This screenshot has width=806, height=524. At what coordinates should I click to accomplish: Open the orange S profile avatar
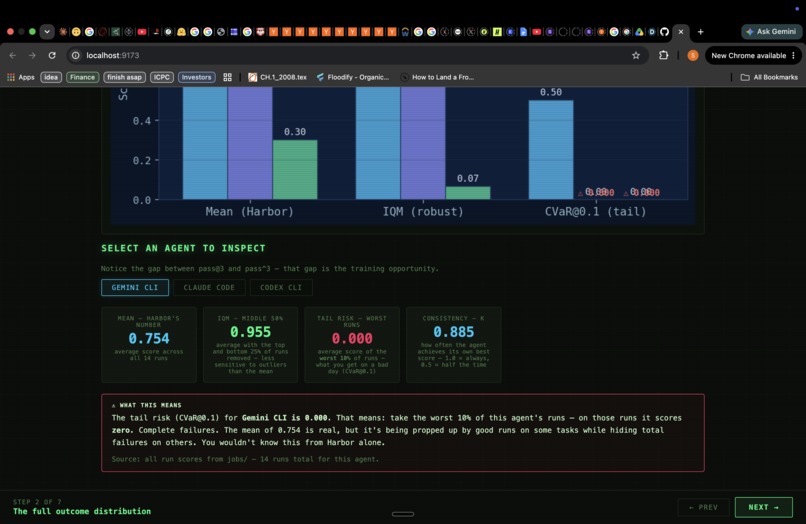(693, 55)
